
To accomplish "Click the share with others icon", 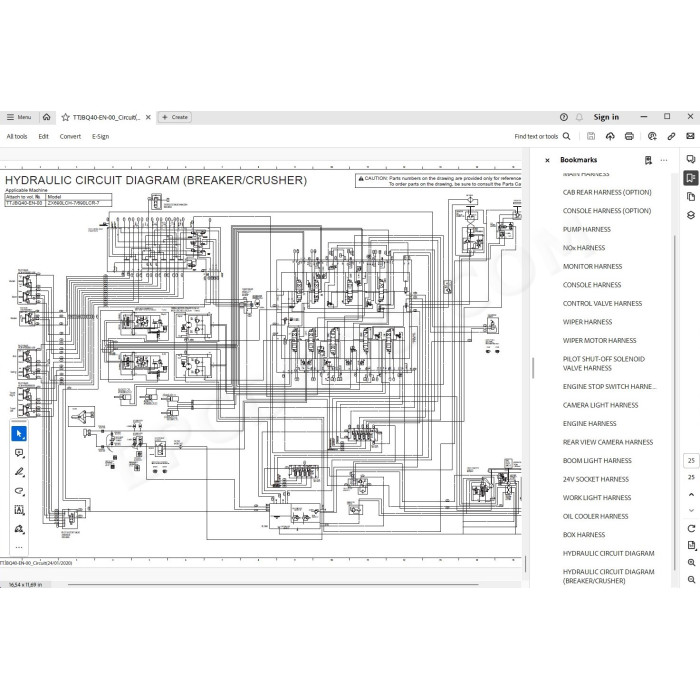I will pyautogui.click(x=652, y=136).
